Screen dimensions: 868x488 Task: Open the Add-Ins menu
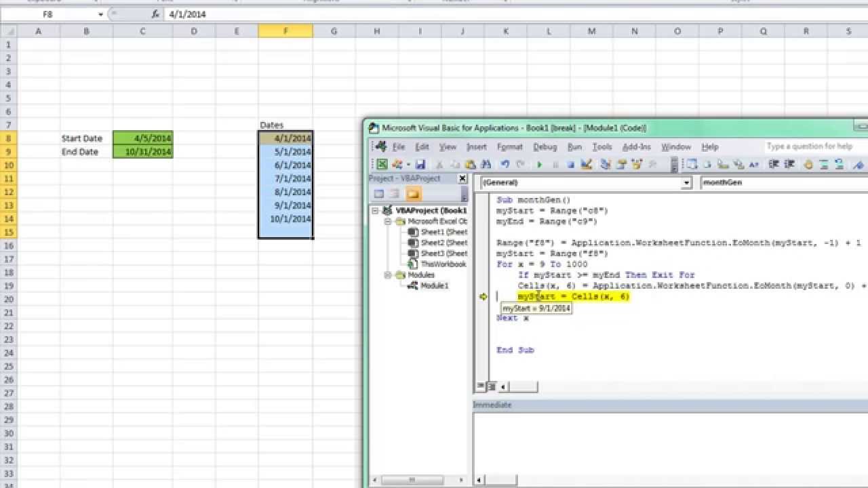(x=636, y=146)
